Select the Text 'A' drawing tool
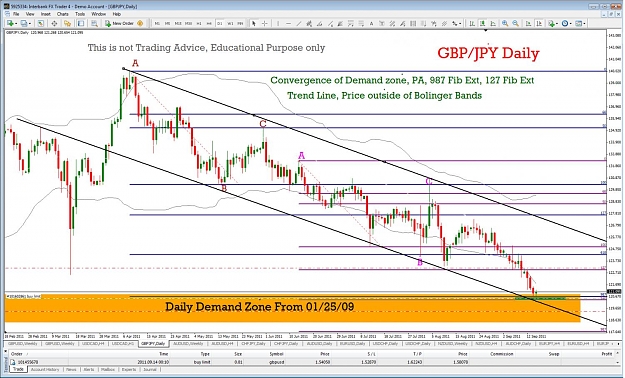This screenshot has height=378, width=625. pyautogui.click(x=371, y=24)
